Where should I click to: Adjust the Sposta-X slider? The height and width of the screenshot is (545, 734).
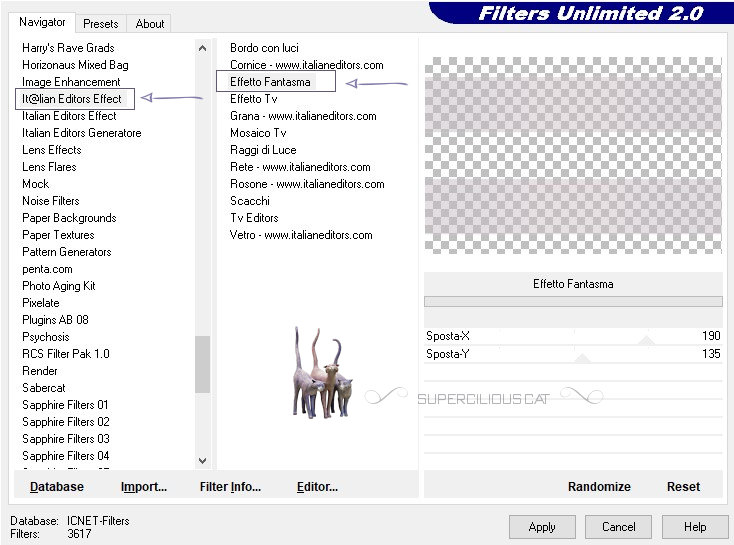click(x=646, y=340)
